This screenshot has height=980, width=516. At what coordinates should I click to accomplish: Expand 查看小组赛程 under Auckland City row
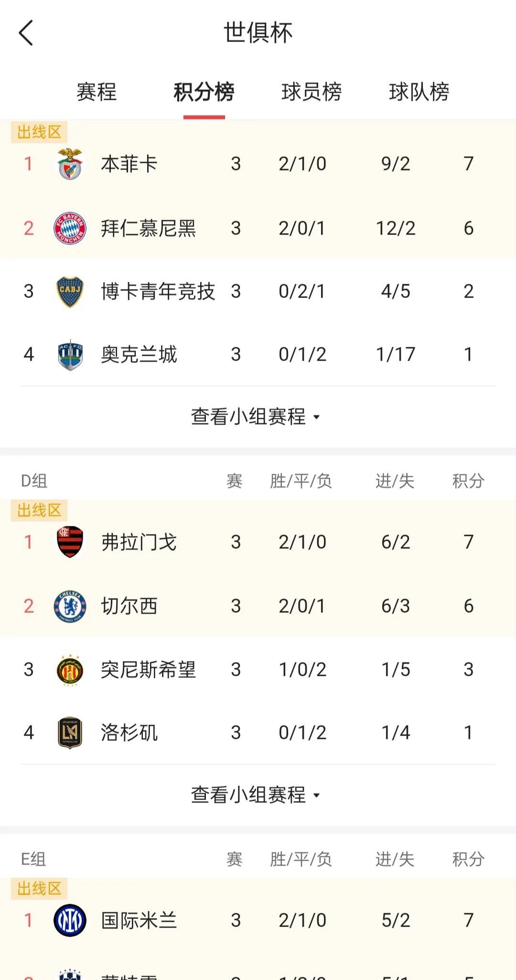256,416
